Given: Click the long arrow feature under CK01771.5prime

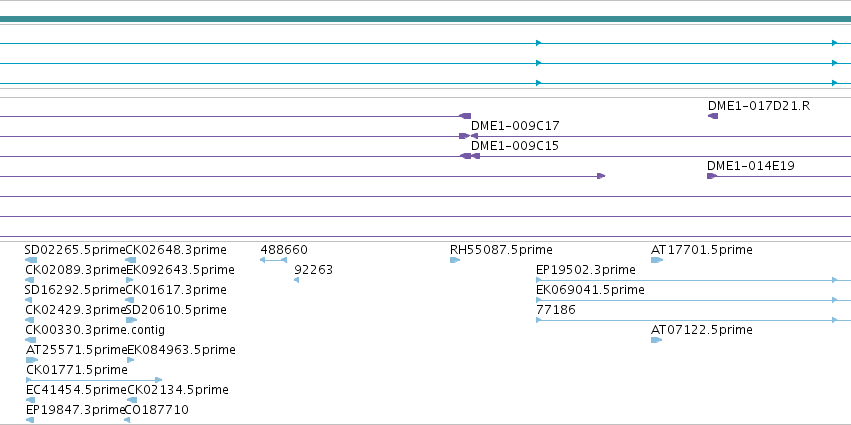Looking at the screenshot, I should (x=94, y=380).
